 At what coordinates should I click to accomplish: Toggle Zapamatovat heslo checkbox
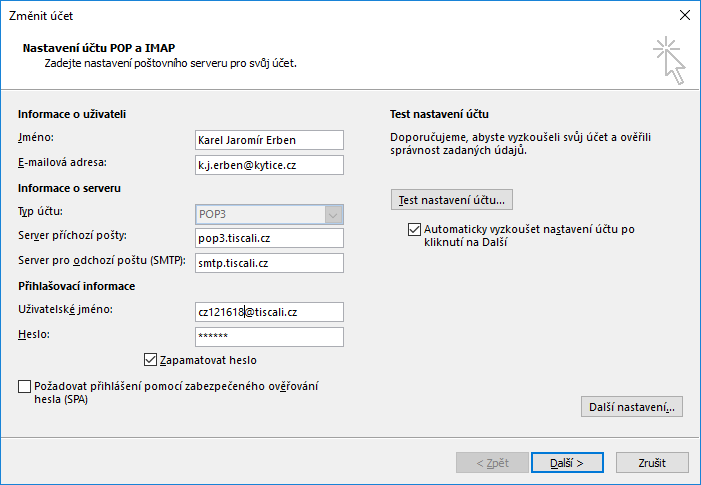[150, 360]
